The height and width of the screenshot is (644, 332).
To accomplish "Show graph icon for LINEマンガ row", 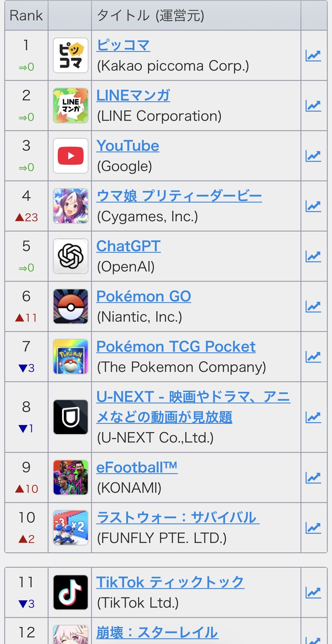I will click(313, 106).
